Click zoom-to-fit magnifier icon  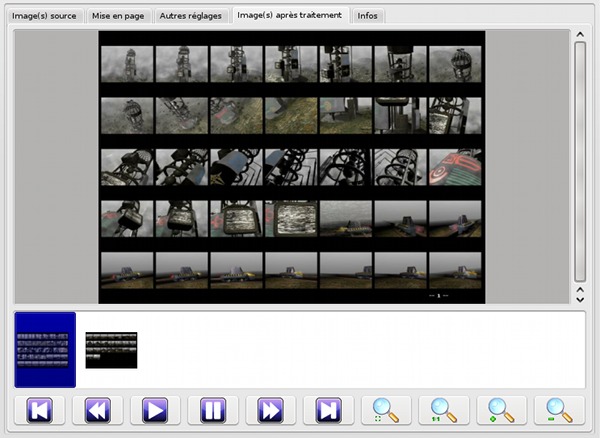[386, 410]
